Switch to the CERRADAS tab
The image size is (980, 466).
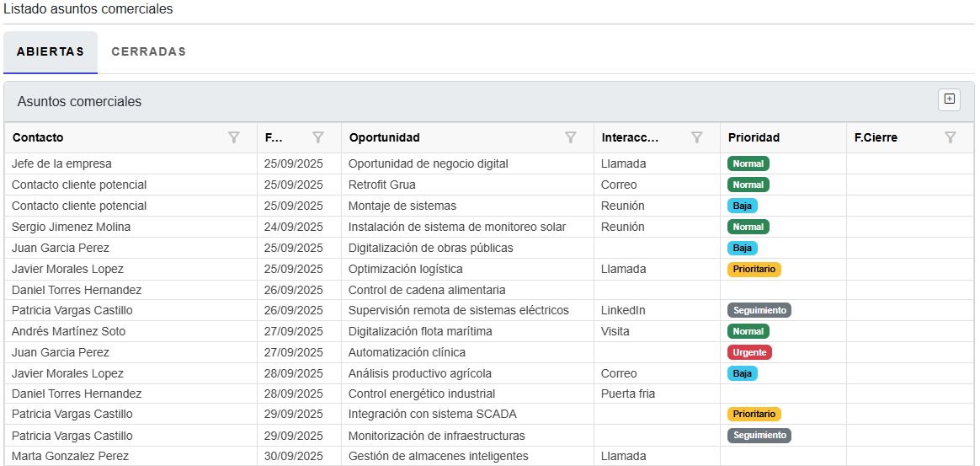tap(148, 51)
